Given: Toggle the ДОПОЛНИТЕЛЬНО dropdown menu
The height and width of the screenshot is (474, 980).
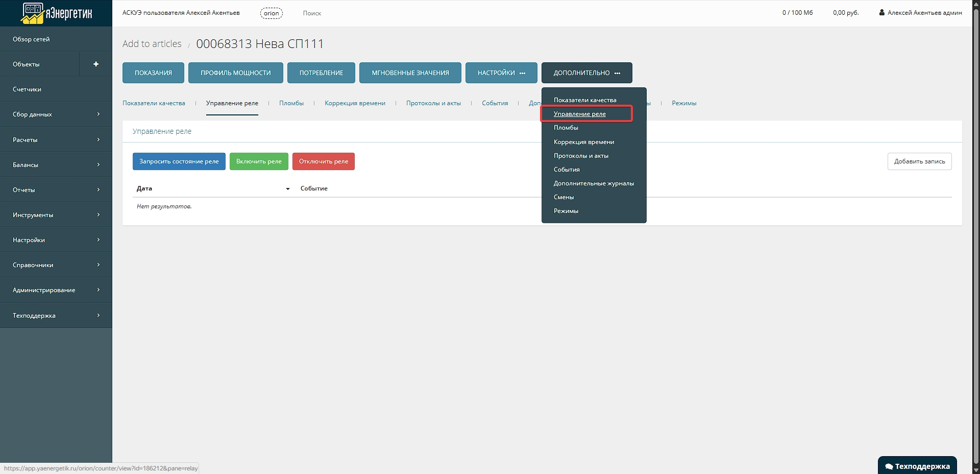Looking at the screenshot, I should click(586, 73).
